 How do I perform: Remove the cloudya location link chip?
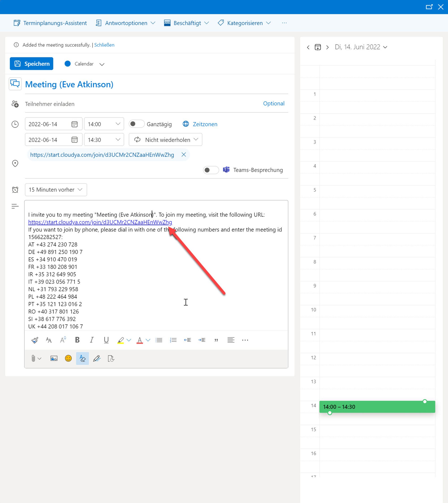tap(184, 155)
